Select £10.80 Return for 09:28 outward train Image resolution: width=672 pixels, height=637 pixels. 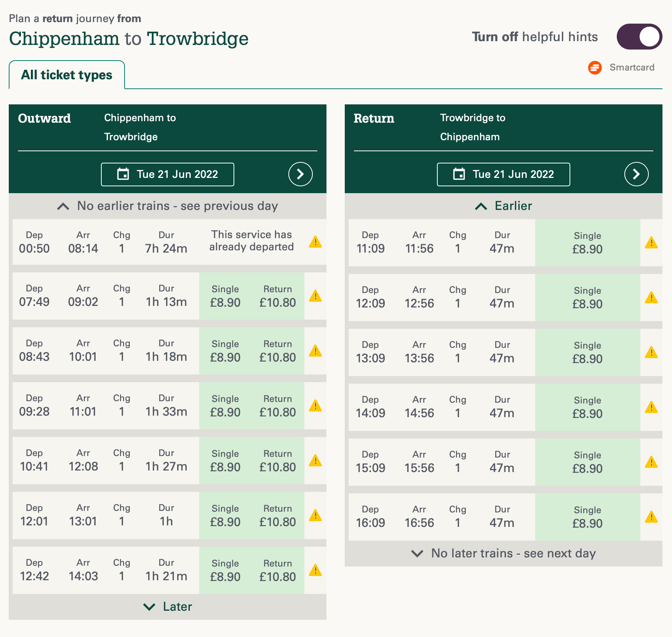(277, 406)
